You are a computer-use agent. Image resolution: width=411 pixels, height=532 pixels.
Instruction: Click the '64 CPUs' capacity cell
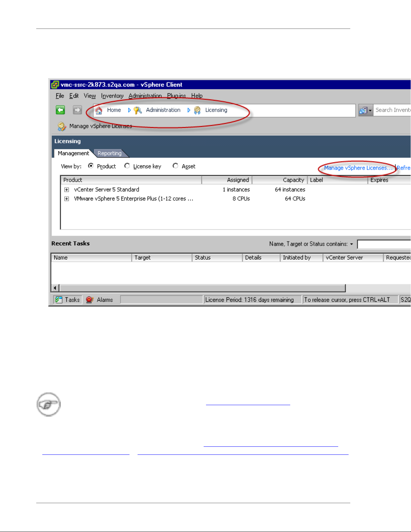tap(295, 199)
